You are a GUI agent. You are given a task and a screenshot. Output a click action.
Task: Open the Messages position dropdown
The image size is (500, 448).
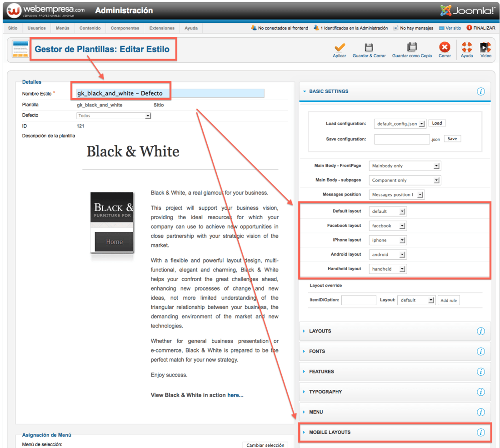pyautogui.click(x=396, y=195)
